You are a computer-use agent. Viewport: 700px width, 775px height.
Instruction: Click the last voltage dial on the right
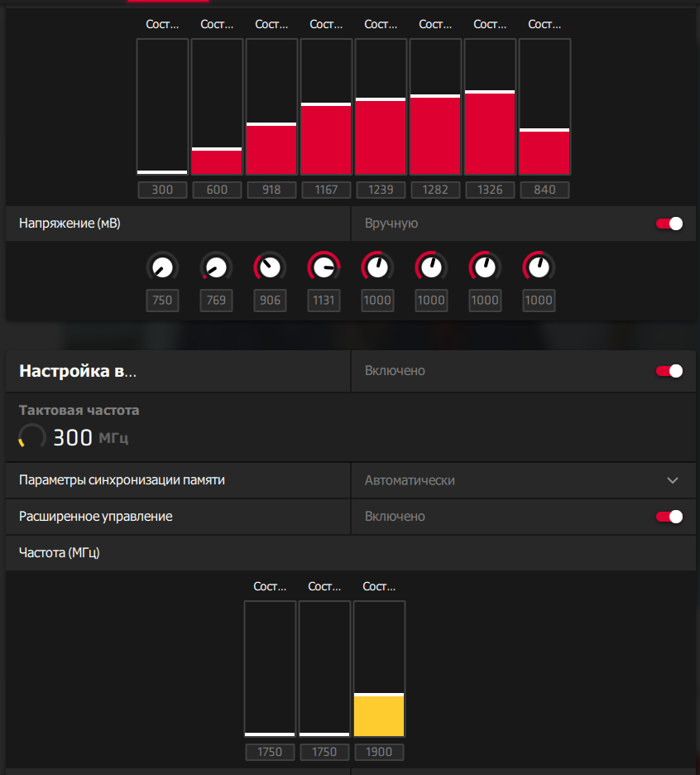(x=539, y=267)
